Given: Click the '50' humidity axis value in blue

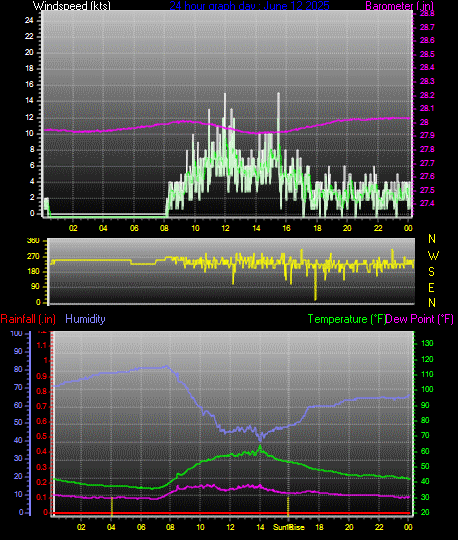Looking at the screenshot, I should (18, 422).
